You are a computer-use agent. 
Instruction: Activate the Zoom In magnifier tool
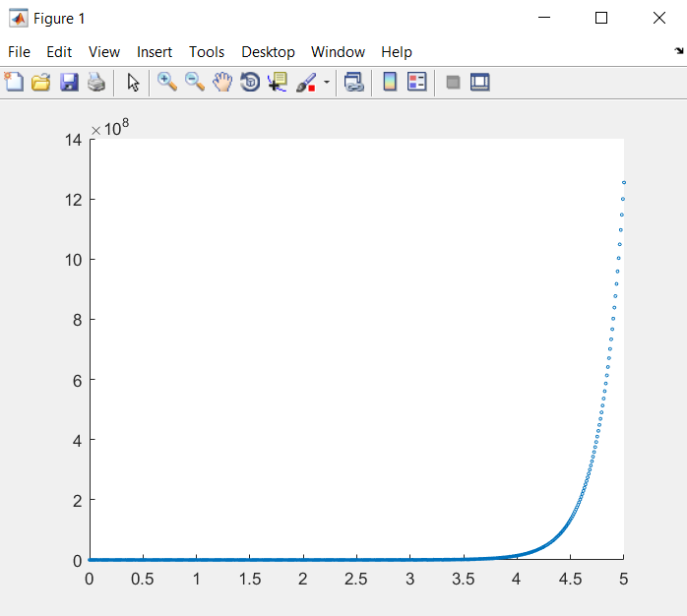point(167,82)
